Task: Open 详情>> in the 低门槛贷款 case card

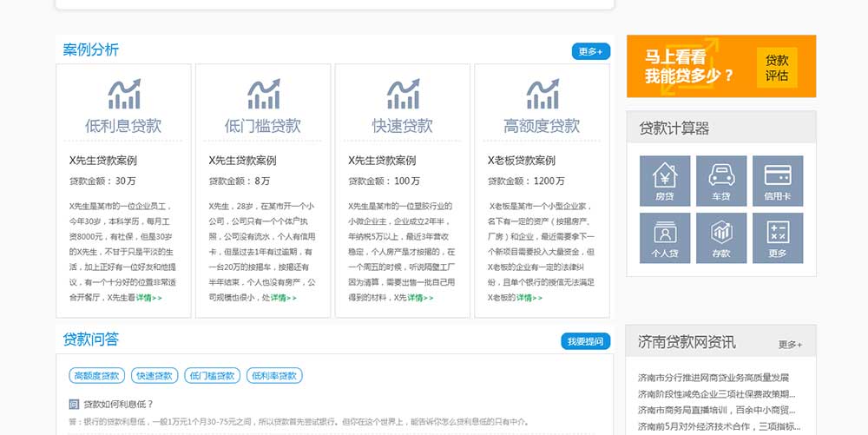Action: (283, 298)
